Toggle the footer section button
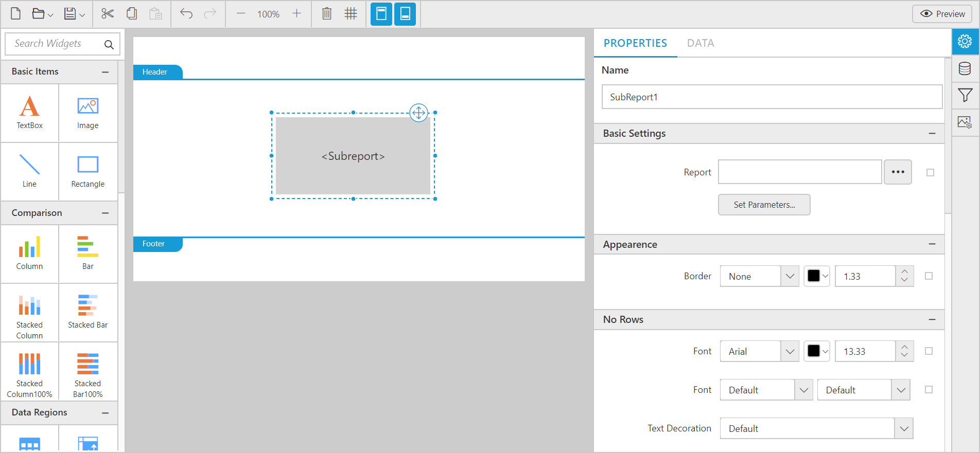980x453 pixels. click(x=405, y=14)
